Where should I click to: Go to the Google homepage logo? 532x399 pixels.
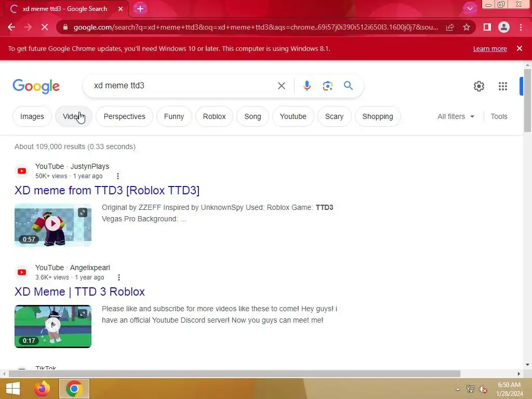36,86
